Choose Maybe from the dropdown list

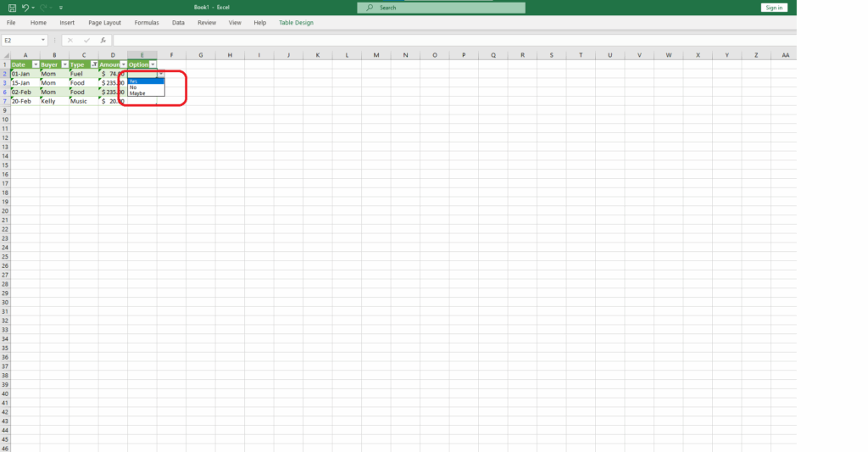click(146, 93)
